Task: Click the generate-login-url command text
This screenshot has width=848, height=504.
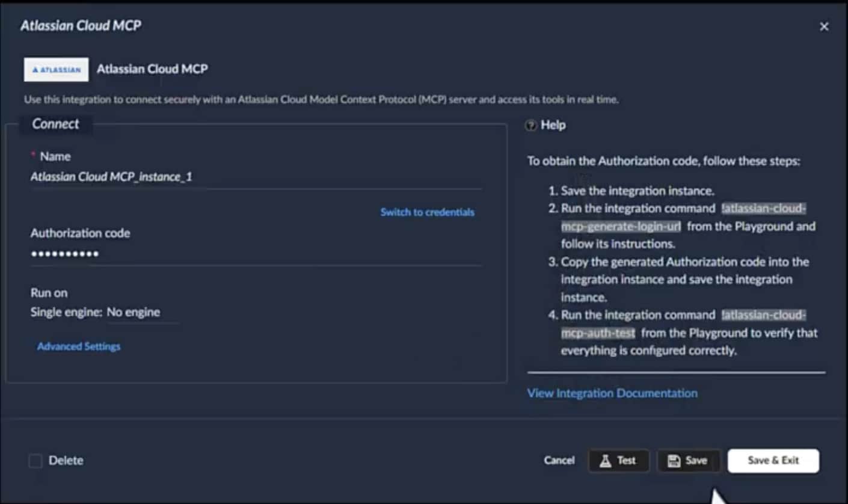Action: (x=683, y=217)
